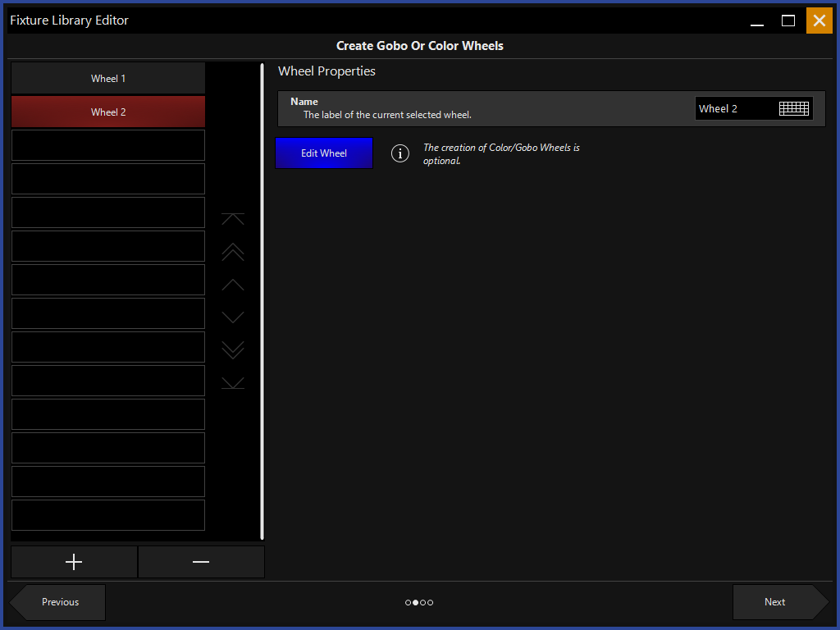Click the page-down double chevron icon
Screen dimensions: 840x630
(x=233, y=350)
